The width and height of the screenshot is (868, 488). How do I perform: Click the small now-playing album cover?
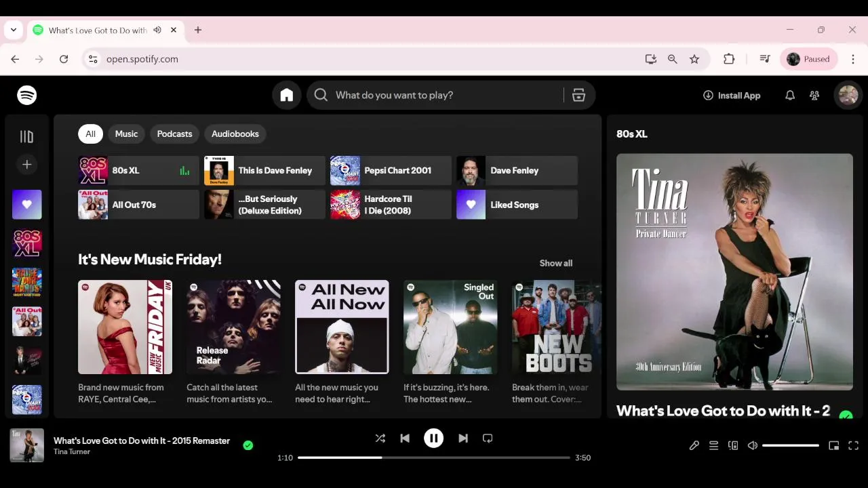click(27, 445)
